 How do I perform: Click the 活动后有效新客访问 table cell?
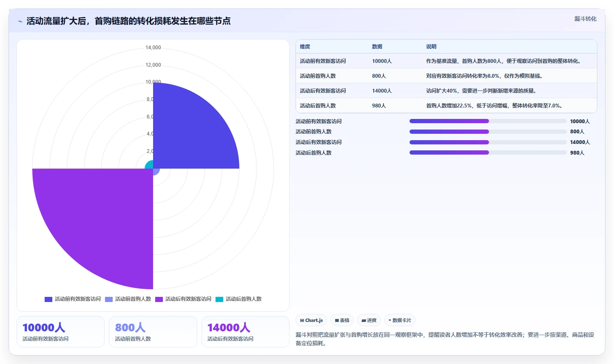tap(323, 91)
